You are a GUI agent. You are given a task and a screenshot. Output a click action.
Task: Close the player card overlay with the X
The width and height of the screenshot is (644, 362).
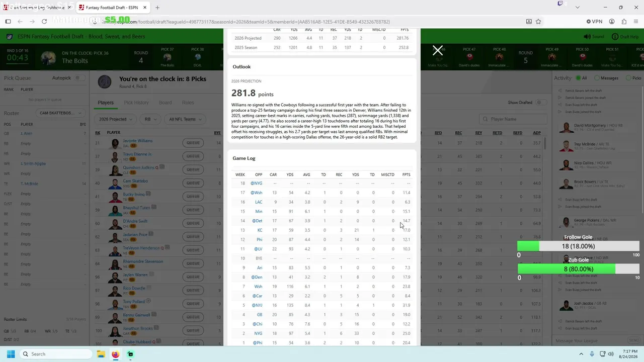pyautogui.click(x=438, y=50)
